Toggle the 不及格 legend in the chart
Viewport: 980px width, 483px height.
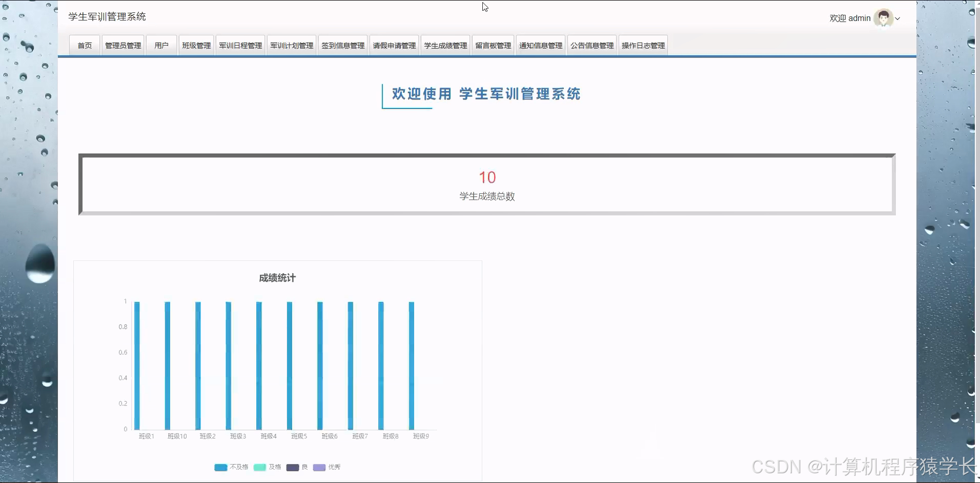click(231, 467)
